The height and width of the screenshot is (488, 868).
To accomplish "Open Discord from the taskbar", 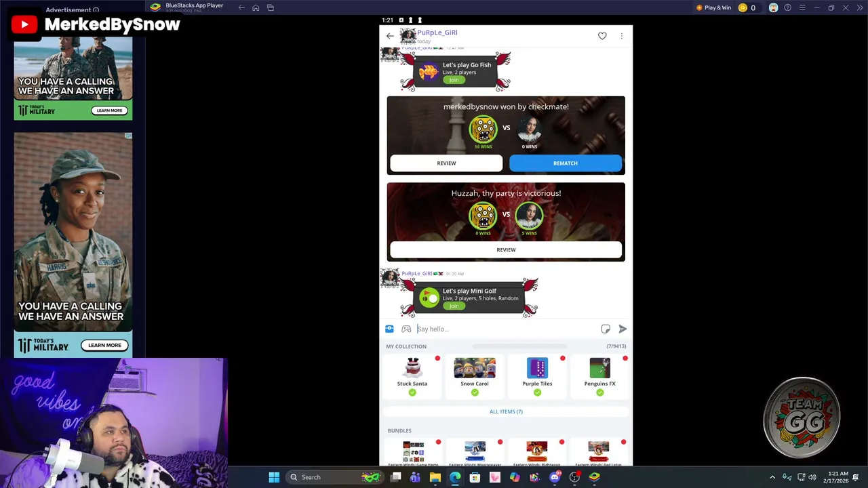I will (555, 477).
